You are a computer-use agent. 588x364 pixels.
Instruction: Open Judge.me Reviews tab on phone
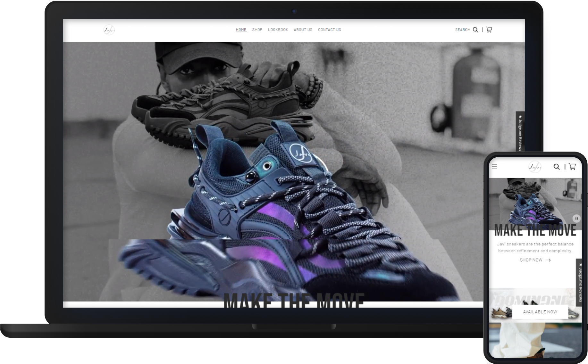pos(579,280)
